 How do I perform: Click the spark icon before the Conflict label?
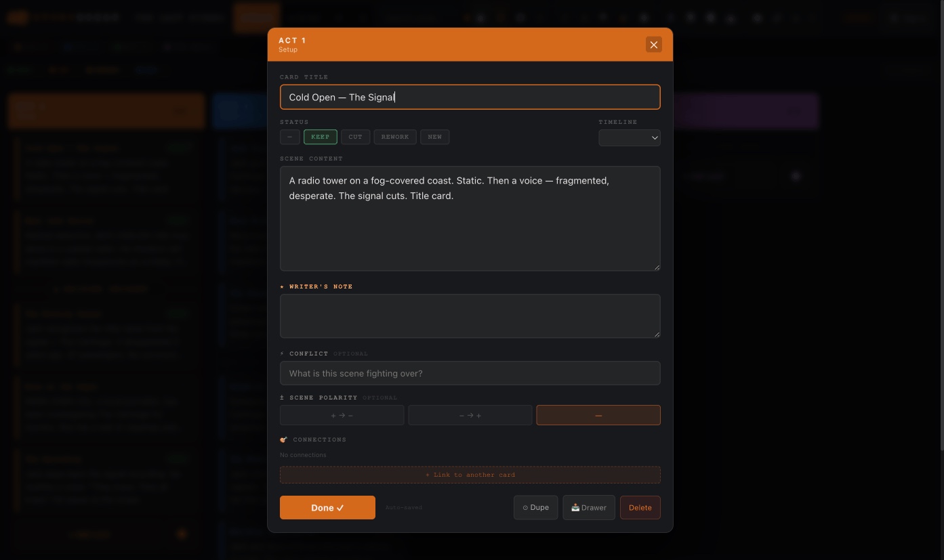(x=283, y=353)
